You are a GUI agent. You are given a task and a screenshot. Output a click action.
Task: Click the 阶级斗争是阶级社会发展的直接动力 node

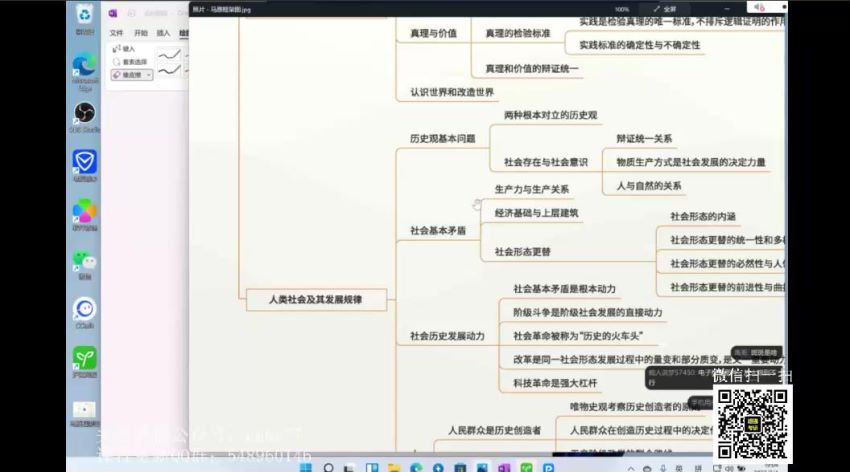588,313
